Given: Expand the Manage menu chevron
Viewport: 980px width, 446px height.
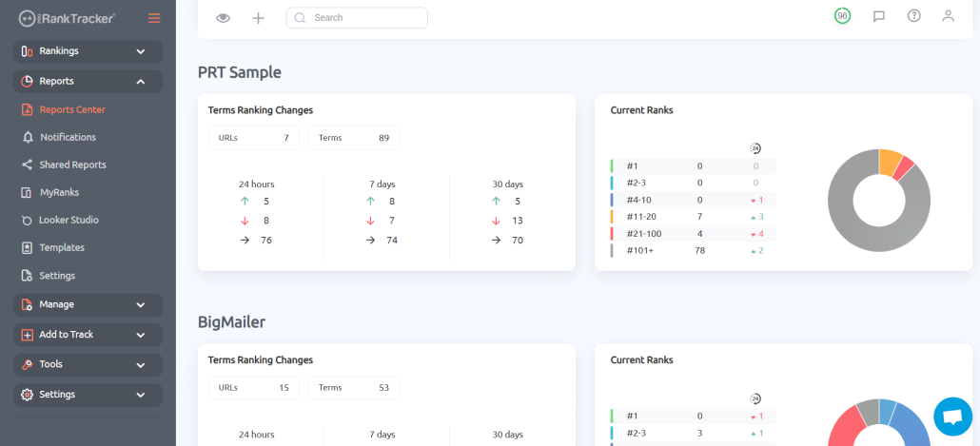Looking at the screenshot, I should click(x=141, y=305).
